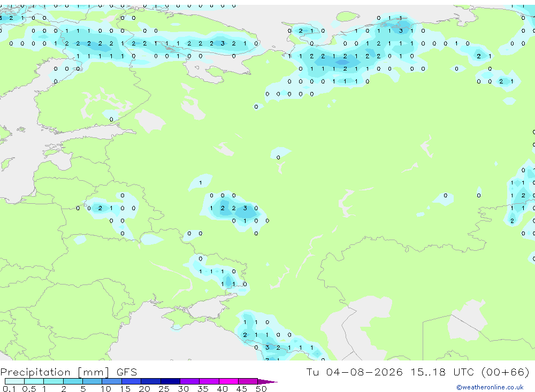The image size is (535, 392).
Task: Click the '25' legend scale label
Action: [164, 389]
